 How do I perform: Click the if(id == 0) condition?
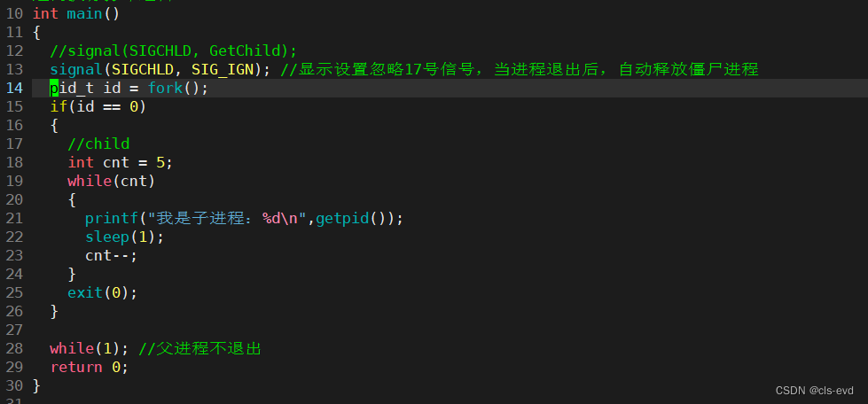(98, 107)
